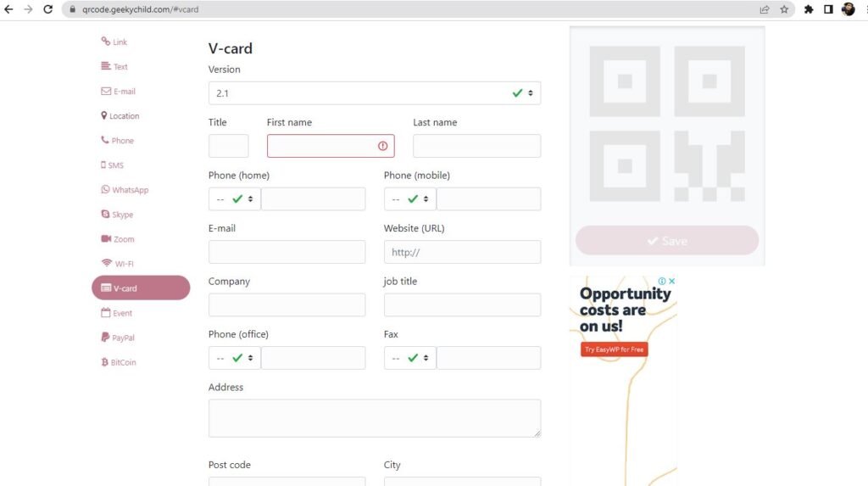Viewport: 868px width, 486px height.
Task: Click the QR code preview image
Action: (x=667, y=124)
